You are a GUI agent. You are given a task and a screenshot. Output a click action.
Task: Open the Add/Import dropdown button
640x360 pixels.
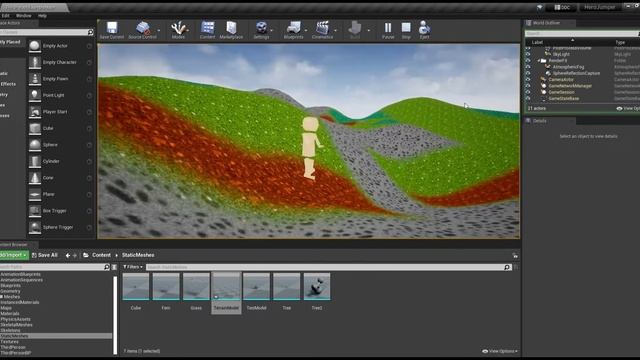[14, 255]
